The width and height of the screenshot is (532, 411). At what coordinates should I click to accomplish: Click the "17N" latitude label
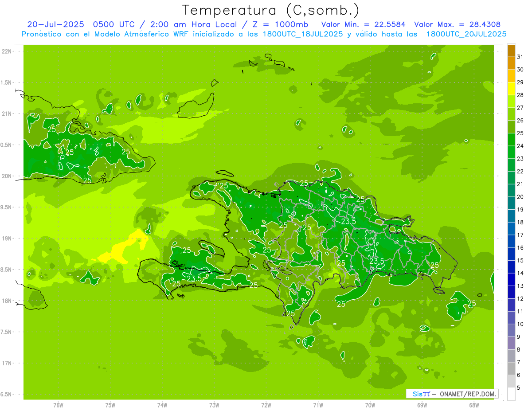8,363
